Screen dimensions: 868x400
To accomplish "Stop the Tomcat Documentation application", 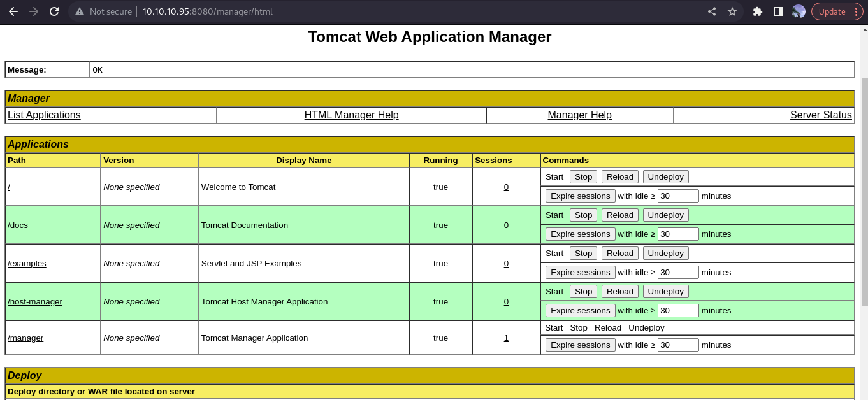I will [x=583, y=215].
